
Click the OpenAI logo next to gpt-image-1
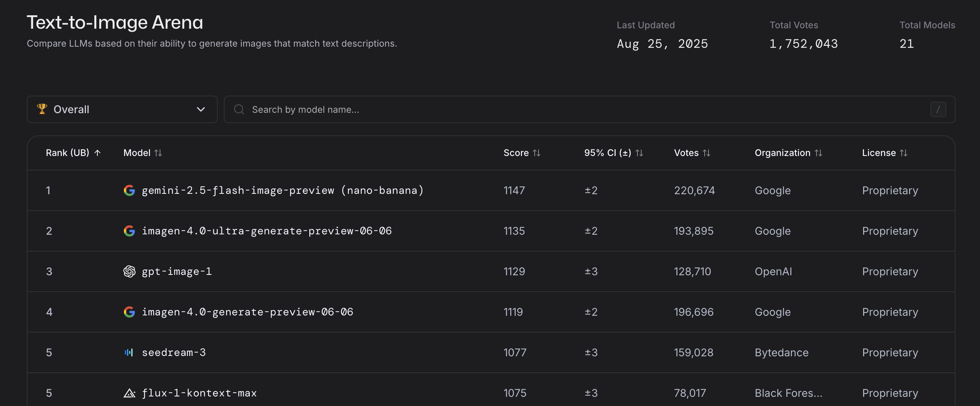coord(129,271)
